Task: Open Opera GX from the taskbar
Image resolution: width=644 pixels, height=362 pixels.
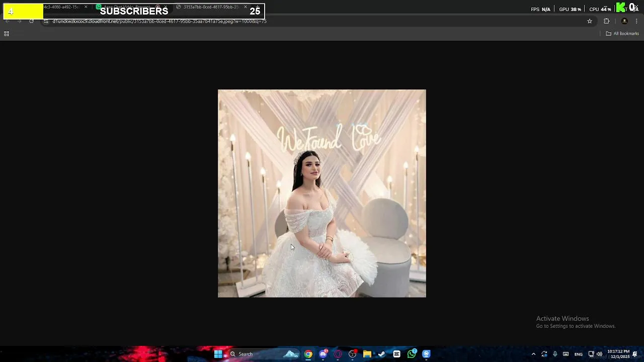Action: coord(338,354)
